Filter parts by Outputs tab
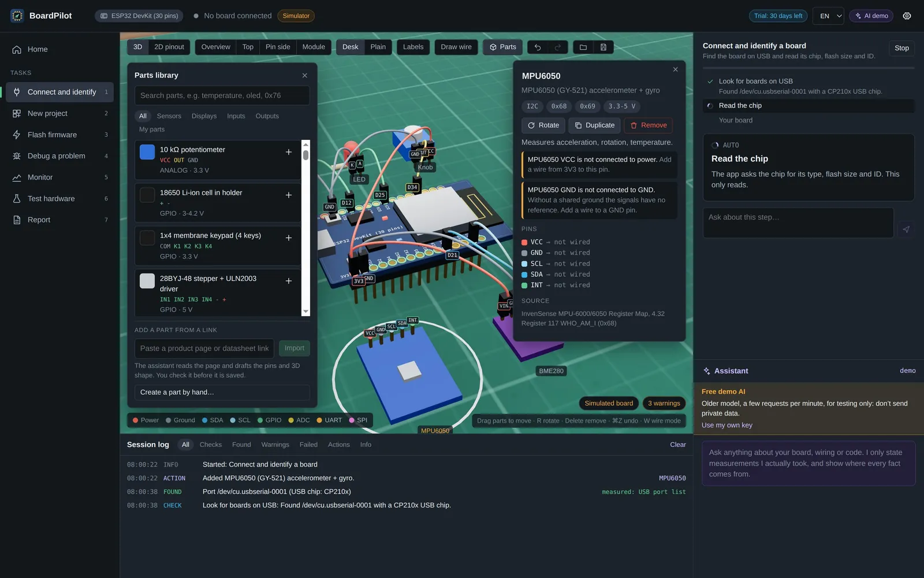The image size is (924, 578). 267,116
